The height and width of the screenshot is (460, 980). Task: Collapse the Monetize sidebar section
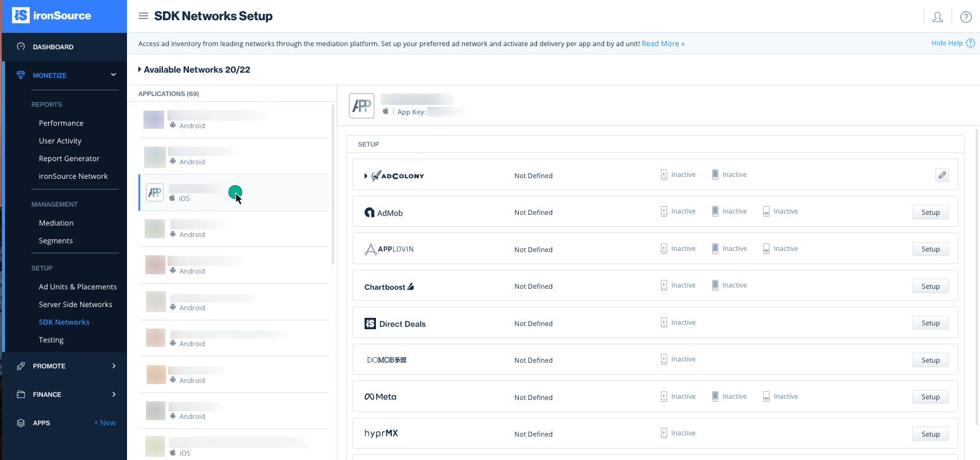[x=114, y=75]
